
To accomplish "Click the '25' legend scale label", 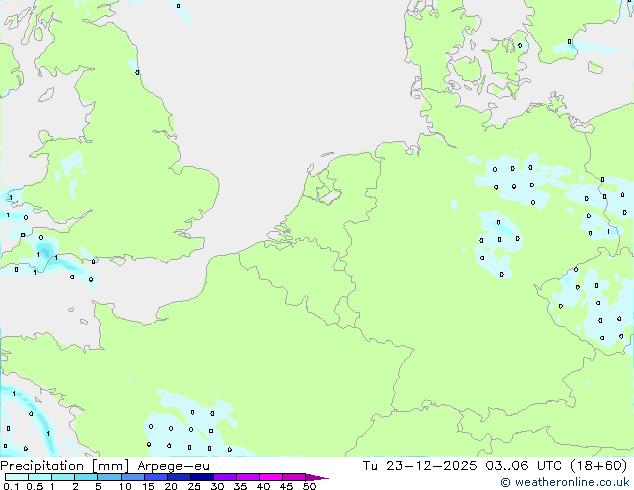I will coord(194,486).
